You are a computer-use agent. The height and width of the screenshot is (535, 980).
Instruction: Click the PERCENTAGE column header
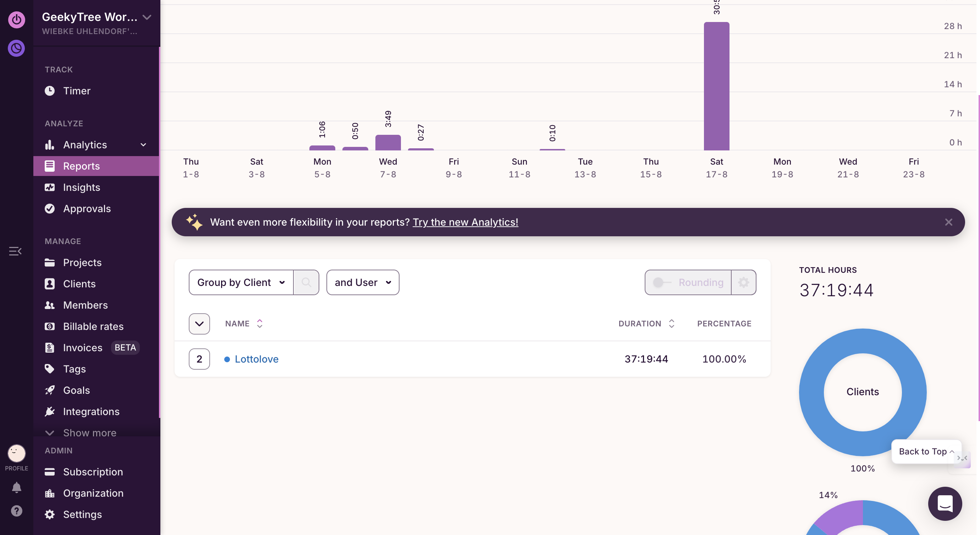pos(724,324)
